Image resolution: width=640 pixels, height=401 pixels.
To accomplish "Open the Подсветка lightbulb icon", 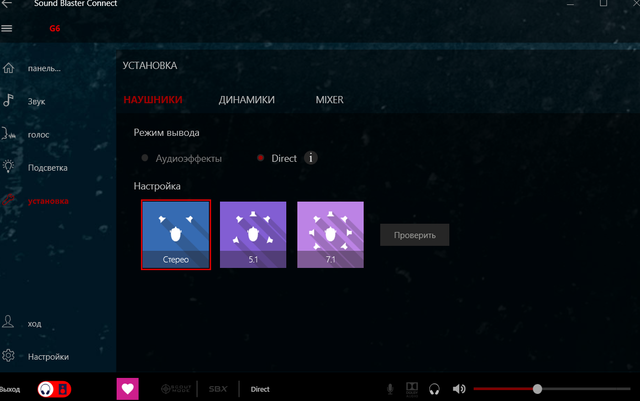I will click(x=8, y=166).
